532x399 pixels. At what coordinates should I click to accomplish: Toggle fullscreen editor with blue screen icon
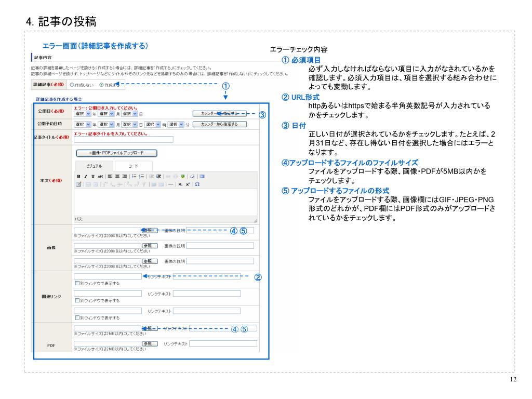pyautogui.click(x=202, y=177)
